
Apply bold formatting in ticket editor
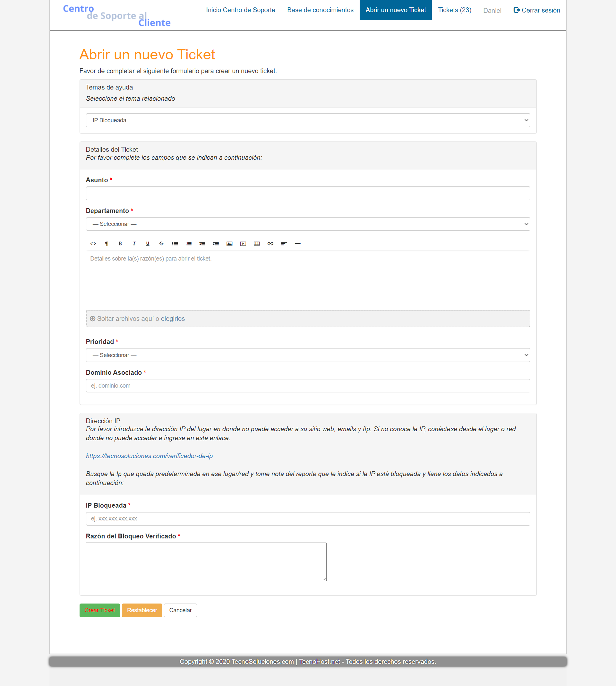click(x=120, y=244)
